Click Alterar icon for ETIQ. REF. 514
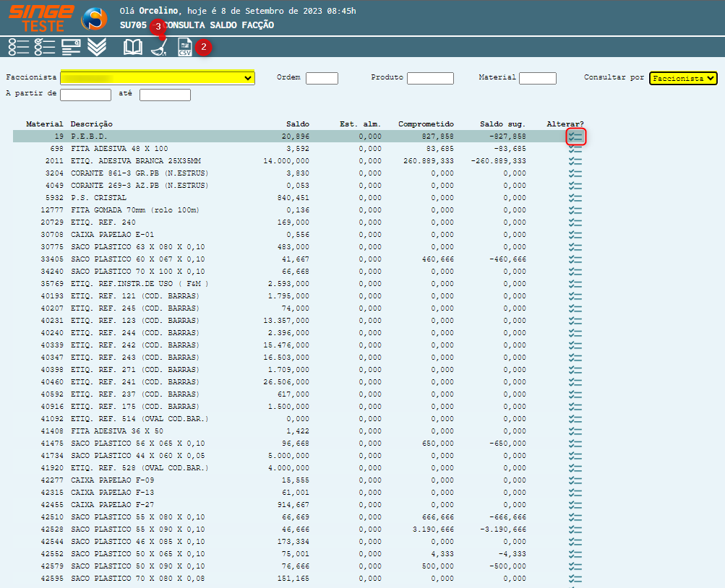The image size is (725, 588). pyautogui.click(x=575, y=419)
